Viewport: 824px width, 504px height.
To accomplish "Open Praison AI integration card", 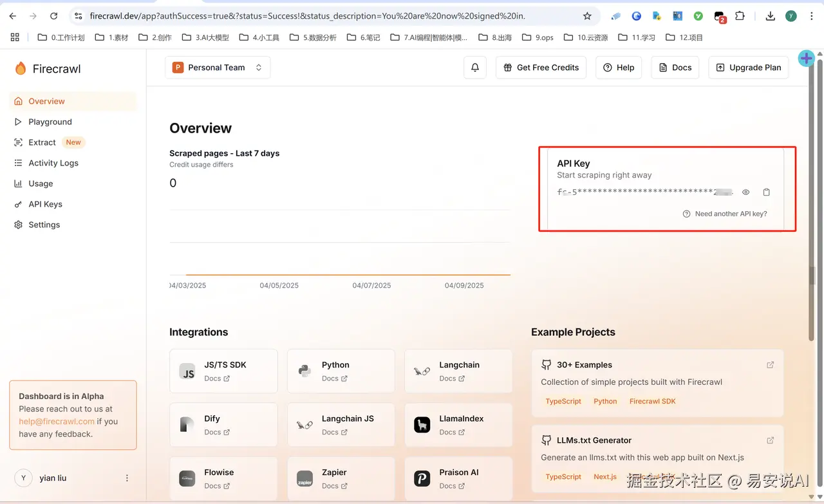I will 458,478.
